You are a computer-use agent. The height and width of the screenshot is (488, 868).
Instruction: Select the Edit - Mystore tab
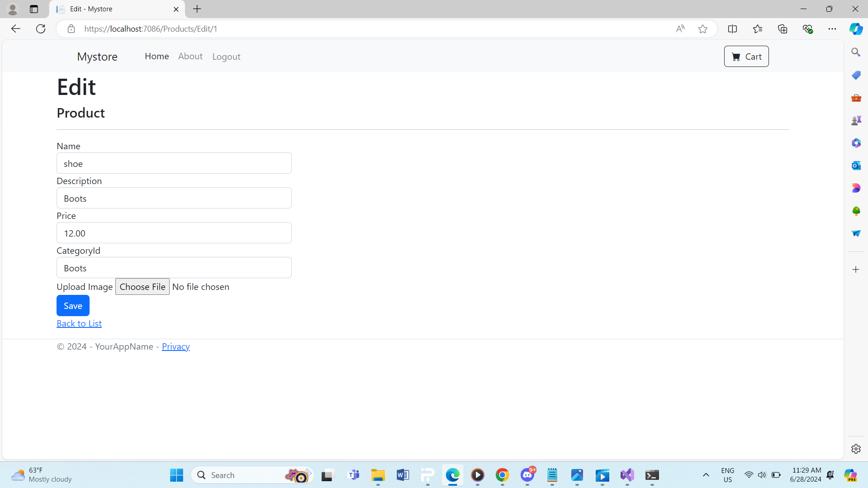click(117, 9)
